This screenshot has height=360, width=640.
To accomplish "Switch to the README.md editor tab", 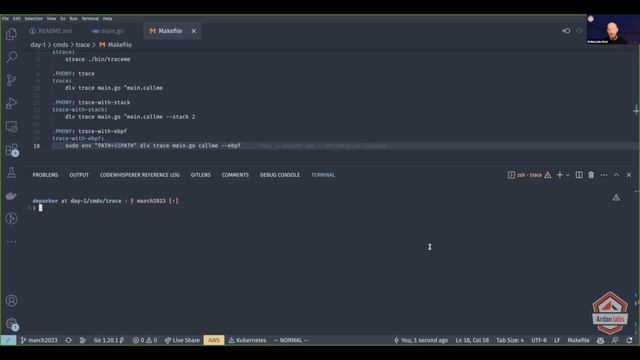I will 51,31.
